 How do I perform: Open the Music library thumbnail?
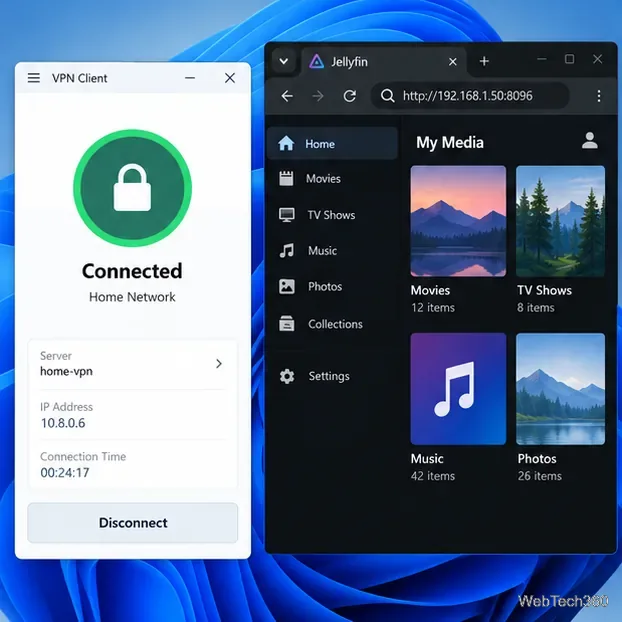click(x=458, y=389)
